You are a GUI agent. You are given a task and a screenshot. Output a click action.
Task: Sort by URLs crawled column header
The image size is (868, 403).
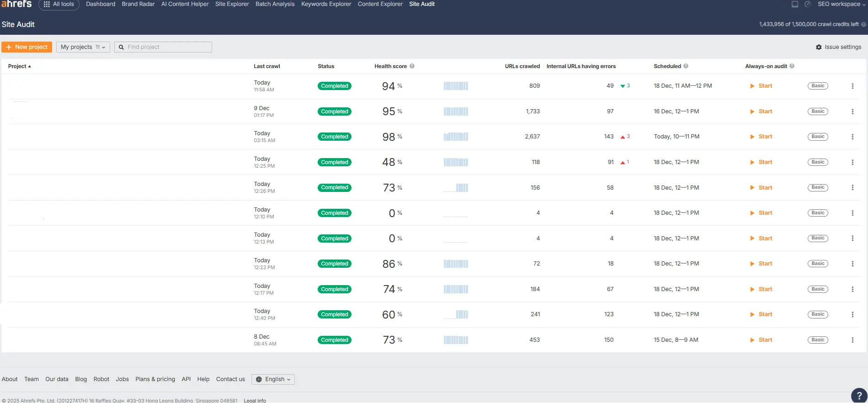[522, 66]
